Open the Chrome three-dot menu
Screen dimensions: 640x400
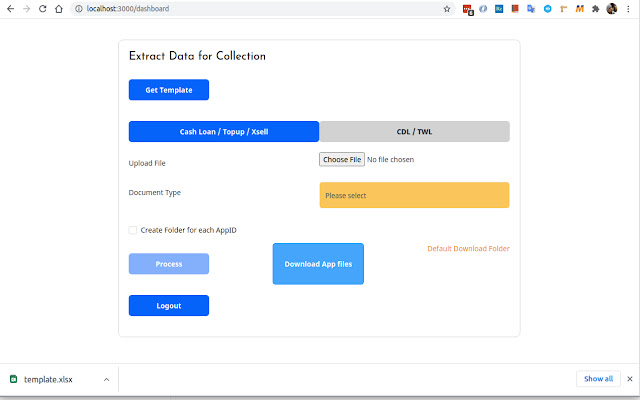click(x=628, y=9)
